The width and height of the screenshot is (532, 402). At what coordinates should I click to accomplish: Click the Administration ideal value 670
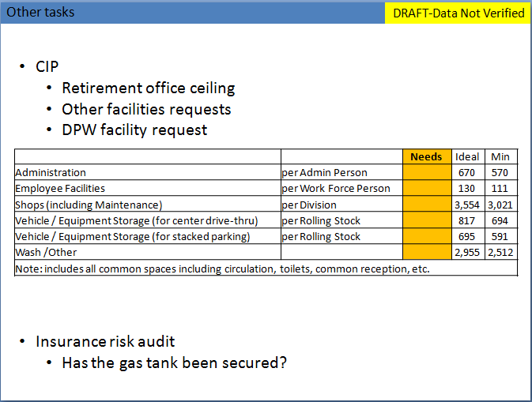click(467, 172)
